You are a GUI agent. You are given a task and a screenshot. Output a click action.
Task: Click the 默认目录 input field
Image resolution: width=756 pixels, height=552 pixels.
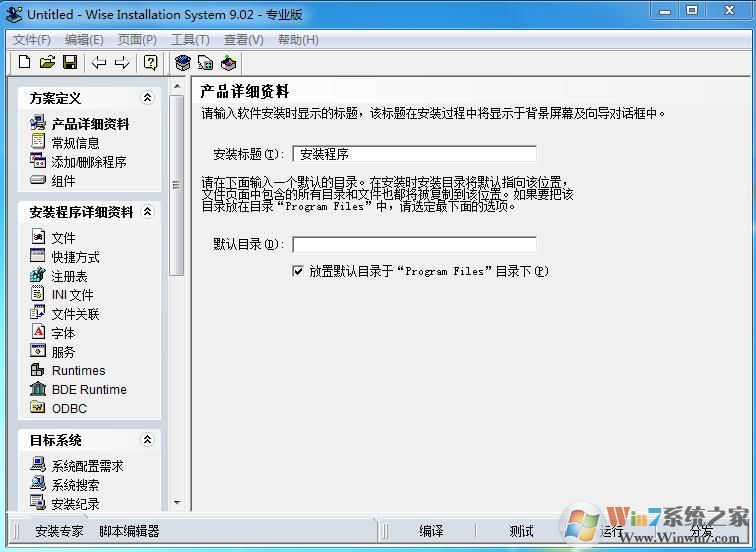click(x=414, y=244)
